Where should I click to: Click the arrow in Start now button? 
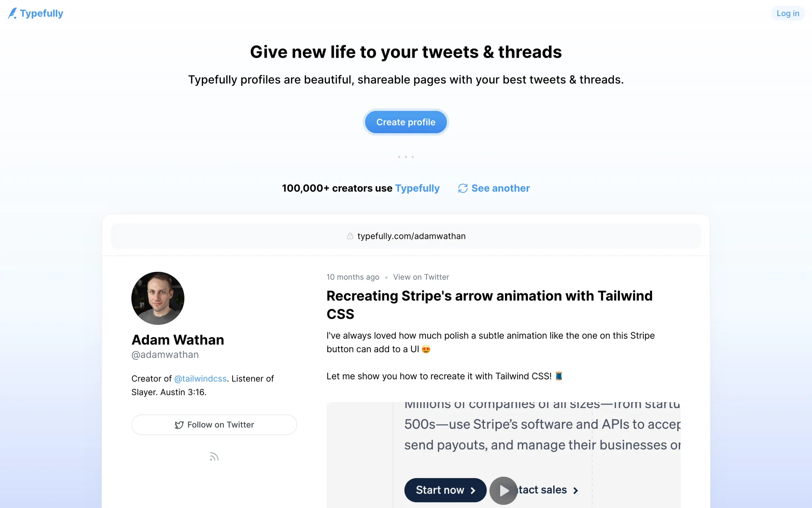click(x=473, y=491)
